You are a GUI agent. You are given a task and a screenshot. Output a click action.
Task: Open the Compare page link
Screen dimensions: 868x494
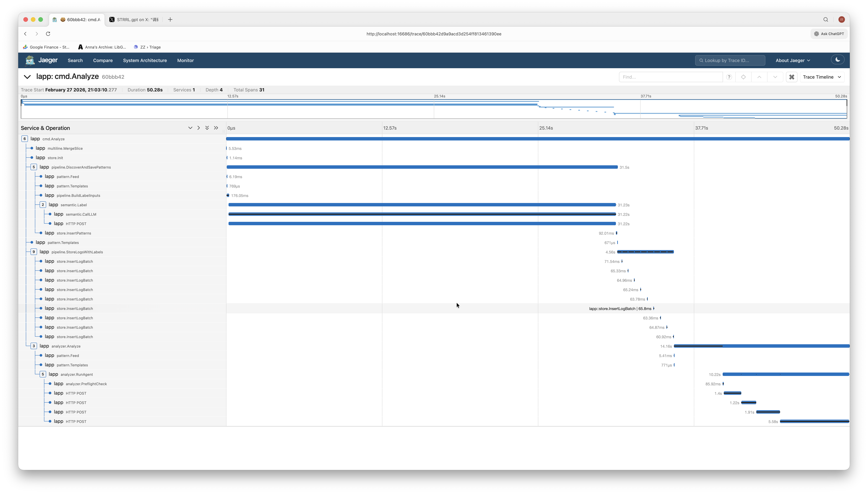[103, 60]
